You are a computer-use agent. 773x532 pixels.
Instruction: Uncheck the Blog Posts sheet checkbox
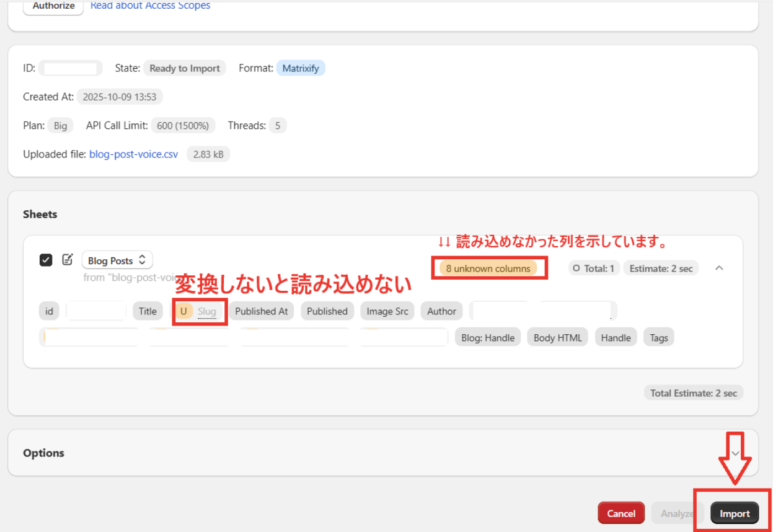(x=46, y=260)
